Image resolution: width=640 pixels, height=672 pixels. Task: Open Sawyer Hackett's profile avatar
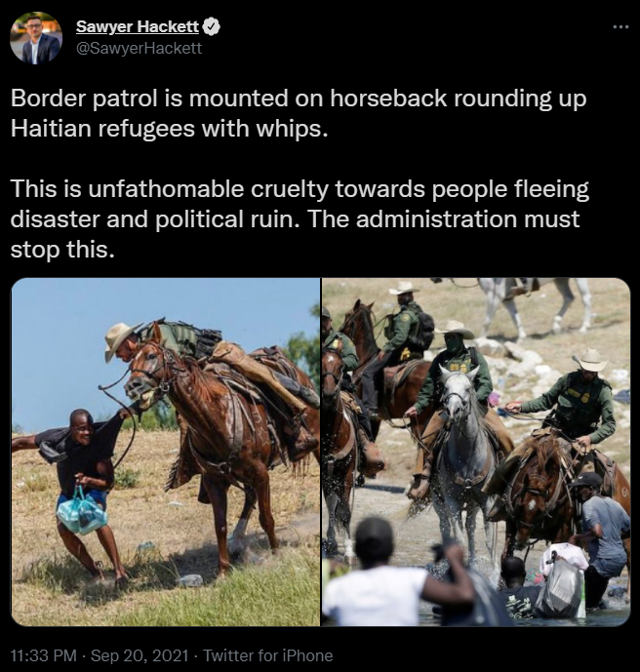(x=35, y=38)
